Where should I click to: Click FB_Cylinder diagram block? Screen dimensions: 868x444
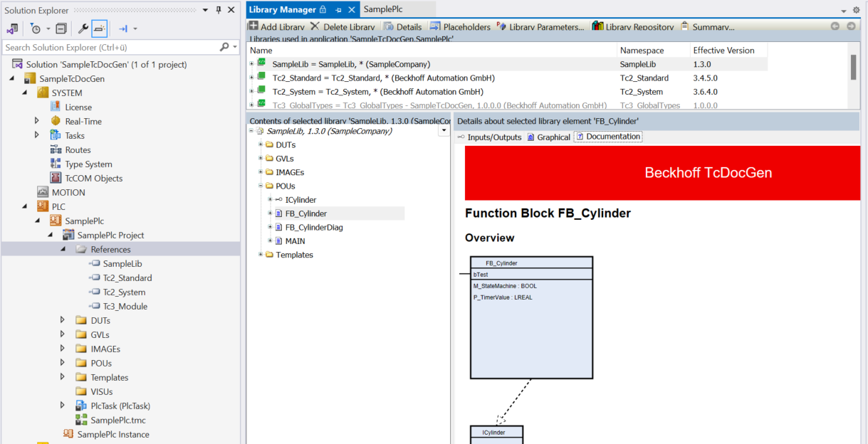(x=531, y=317)
